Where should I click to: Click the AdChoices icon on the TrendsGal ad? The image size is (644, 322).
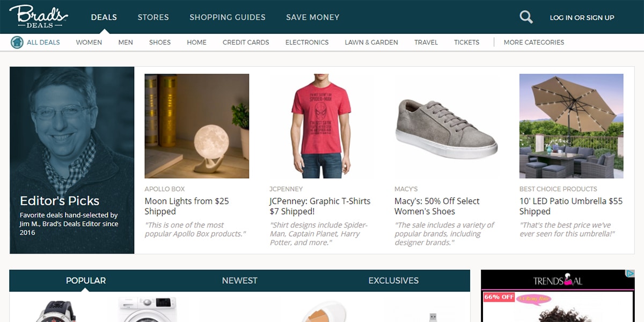pos(631,274)
